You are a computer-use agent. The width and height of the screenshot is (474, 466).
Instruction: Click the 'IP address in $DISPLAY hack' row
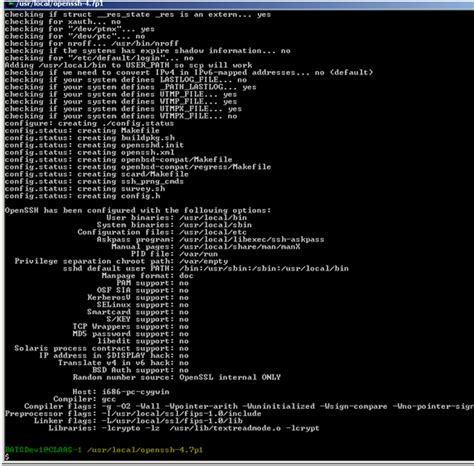[114, 356]
